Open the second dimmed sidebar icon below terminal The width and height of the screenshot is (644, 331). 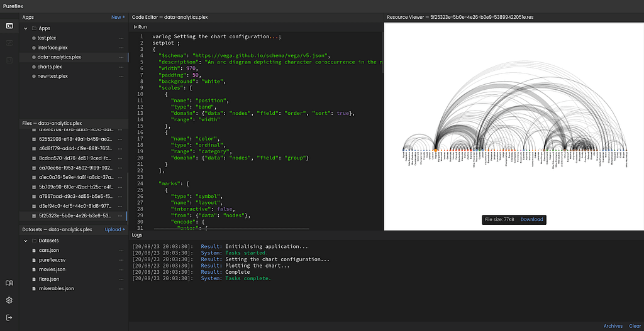9,43
